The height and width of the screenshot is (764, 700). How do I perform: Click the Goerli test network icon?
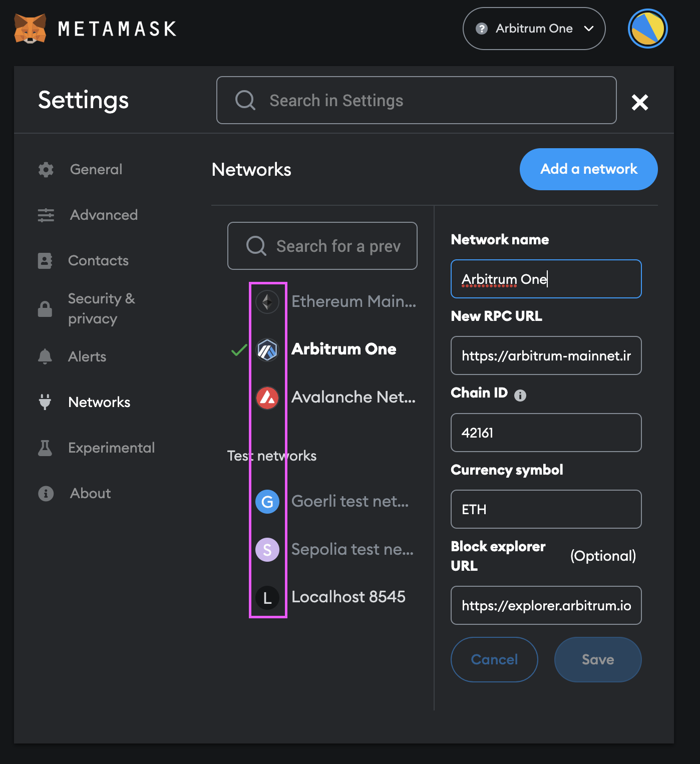pyautogui.click(x=267, y=502)
